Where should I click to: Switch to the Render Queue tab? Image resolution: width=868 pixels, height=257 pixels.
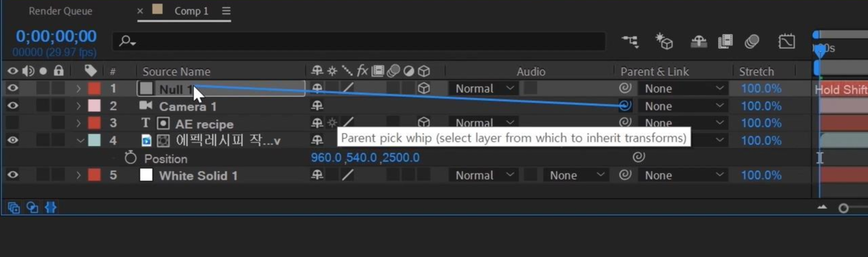tap(60, 11)
